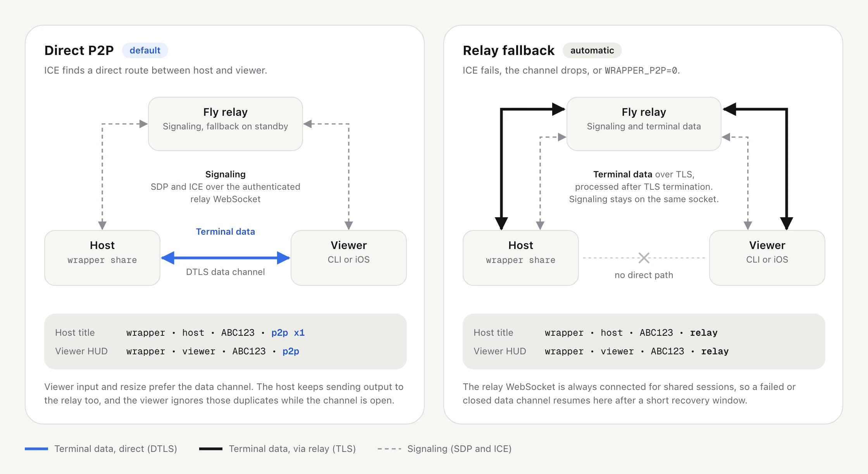Click the blue "Terminal data" label
Viewport: 868px width, 474px height.
pyautogui.click(x=226, y=232)
